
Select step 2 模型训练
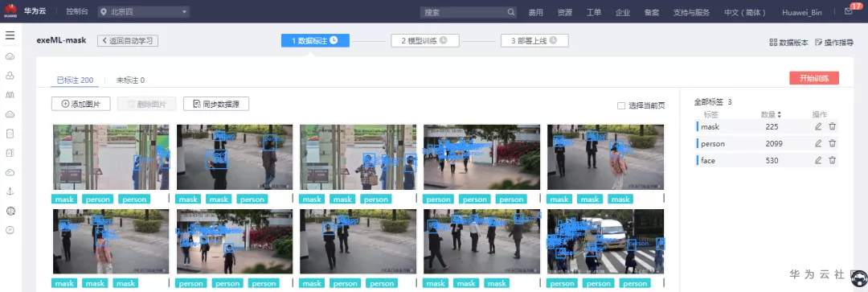tap(424, 40)
